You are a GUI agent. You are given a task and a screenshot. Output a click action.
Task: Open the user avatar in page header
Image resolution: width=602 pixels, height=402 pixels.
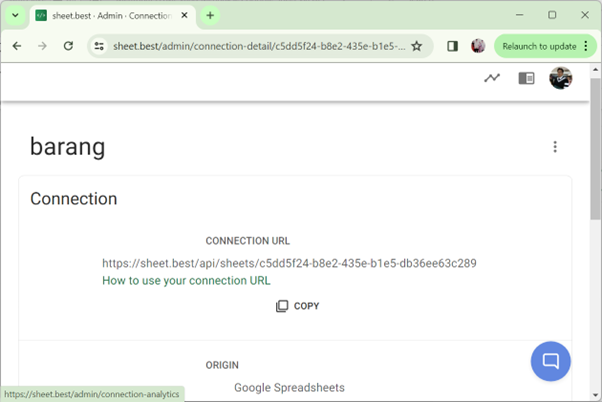(560, 78)
